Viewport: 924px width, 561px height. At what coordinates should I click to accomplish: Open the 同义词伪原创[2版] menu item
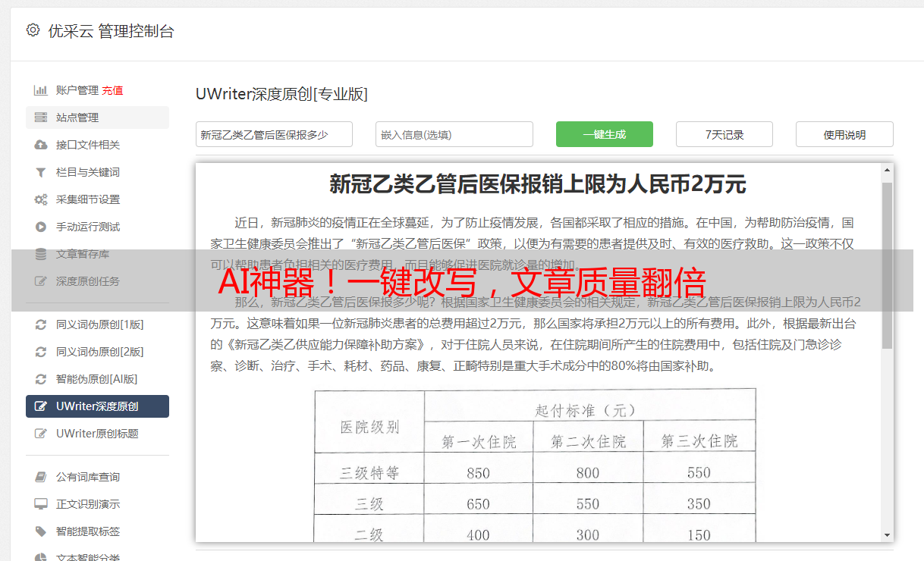(x=99, y=352)
